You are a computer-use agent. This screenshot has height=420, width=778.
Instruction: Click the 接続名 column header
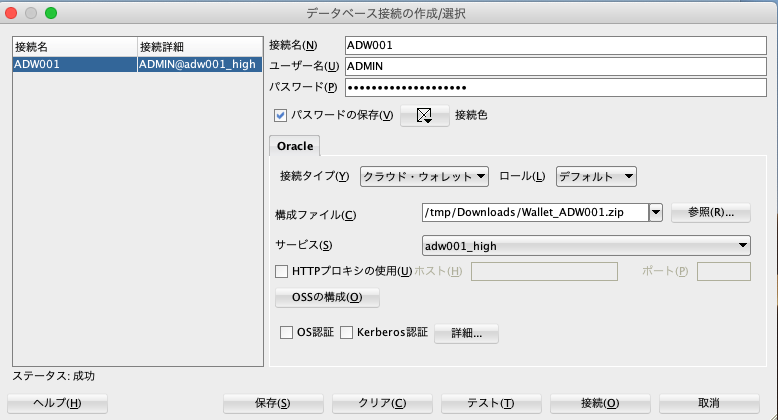tap(74, 46)
